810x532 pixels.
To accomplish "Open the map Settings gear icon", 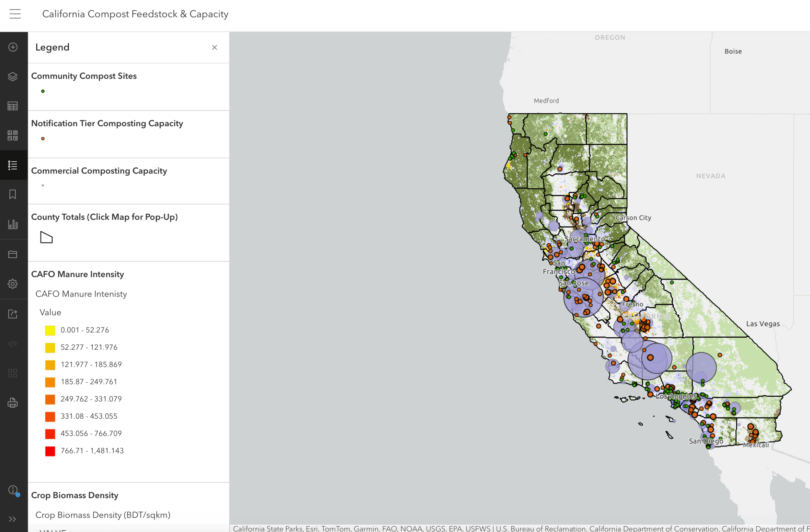I will coord(13,284).
